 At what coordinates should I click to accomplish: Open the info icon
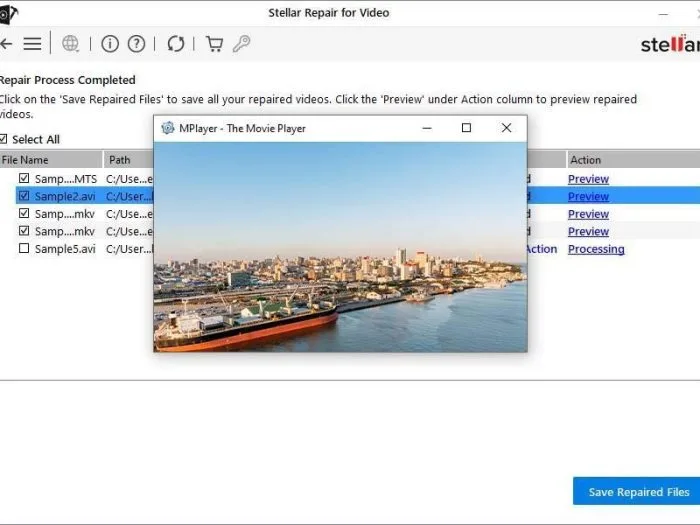pos(110,44)
